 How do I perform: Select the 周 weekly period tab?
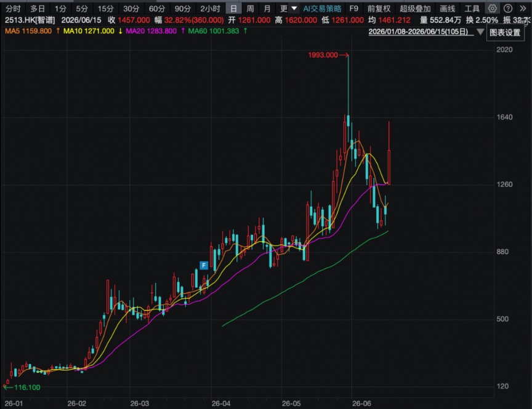click(250, 9)
